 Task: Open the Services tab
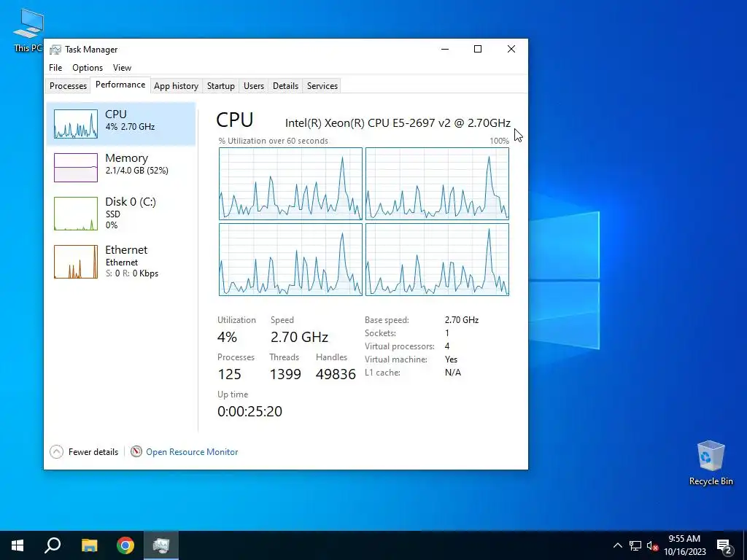322,86
